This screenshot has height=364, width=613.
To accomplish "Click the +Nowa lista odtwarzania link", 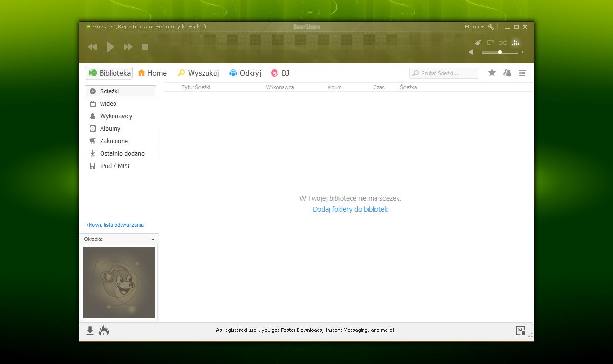I will [x=115, y=225].
